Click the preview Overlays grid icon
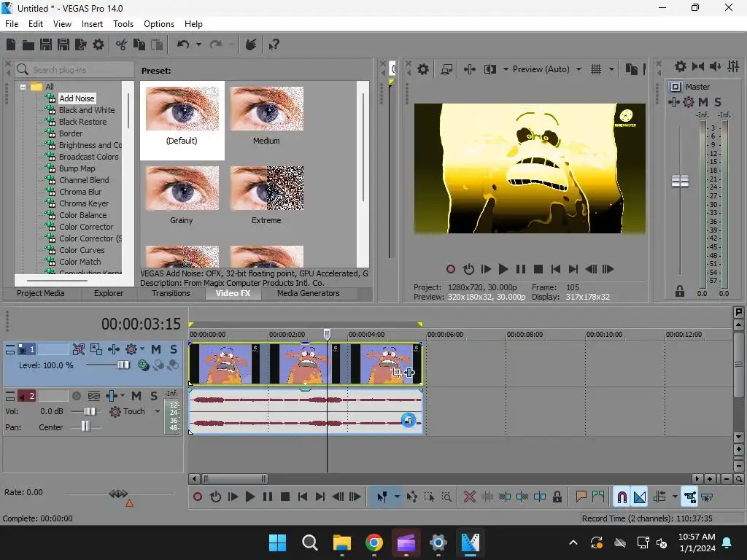Image resolution: width=747 pixels, height=560 pixels. [x=596, y=69]
